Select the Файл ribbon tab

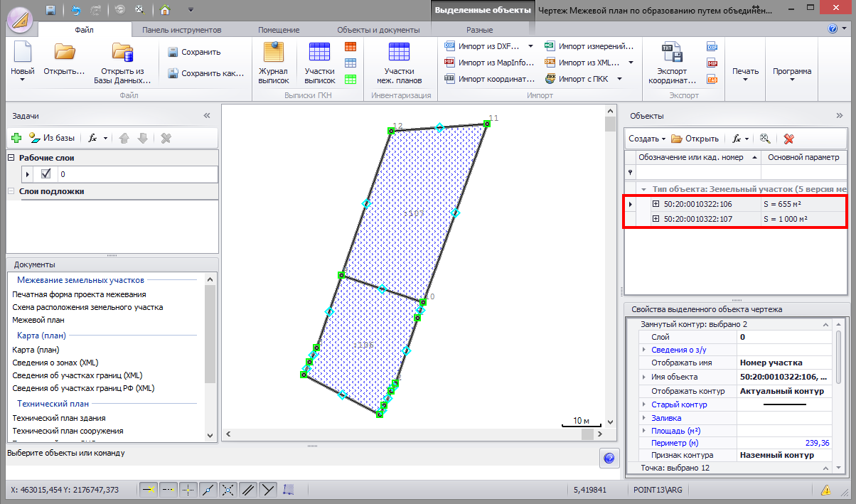pos(84,30)
